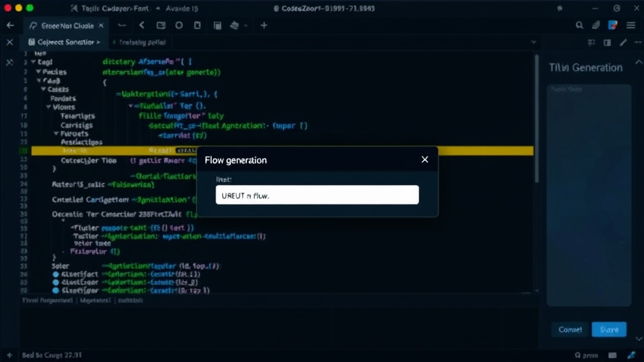Click the blue pen icon in the status bar
This screenshot has width=644, height=362.
pyautogui.click(x=631, y=356)
